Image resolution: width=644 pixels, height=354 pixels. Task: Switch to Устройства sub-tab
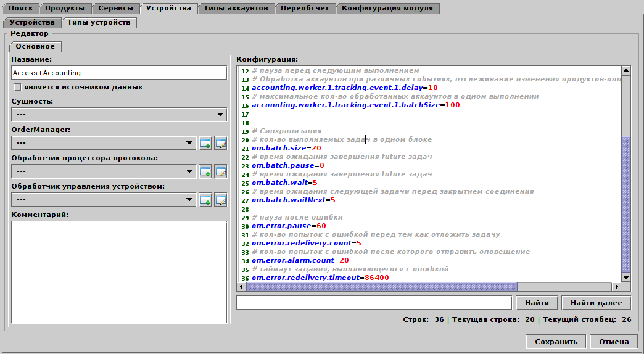click(x=32, y=22)
